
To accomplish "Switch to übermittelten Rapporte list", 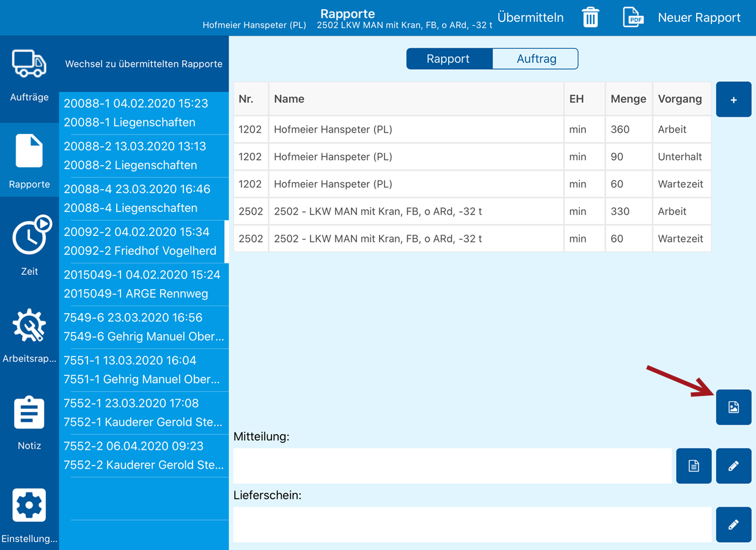I will [144, 64].
